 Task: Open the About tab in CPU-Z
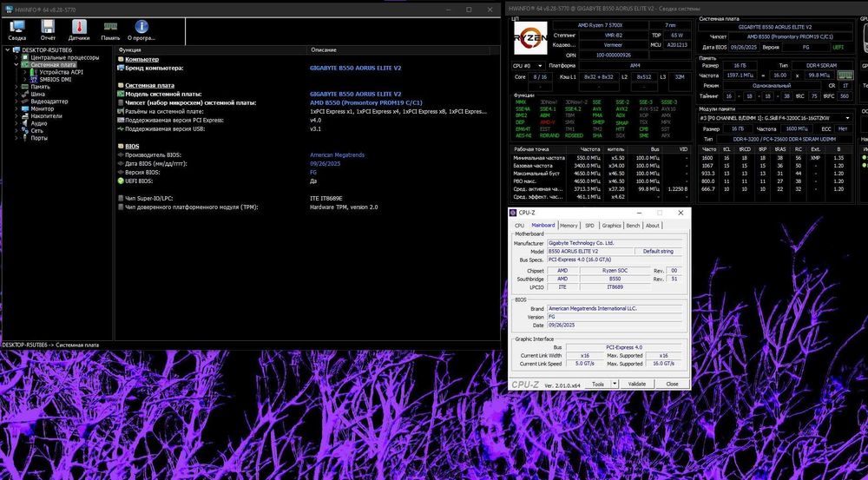[652, 226]
